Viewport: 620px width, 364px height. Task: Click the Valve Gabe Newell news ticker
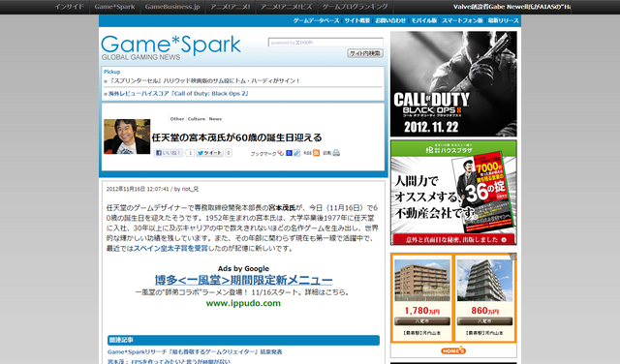pos(511,7)
